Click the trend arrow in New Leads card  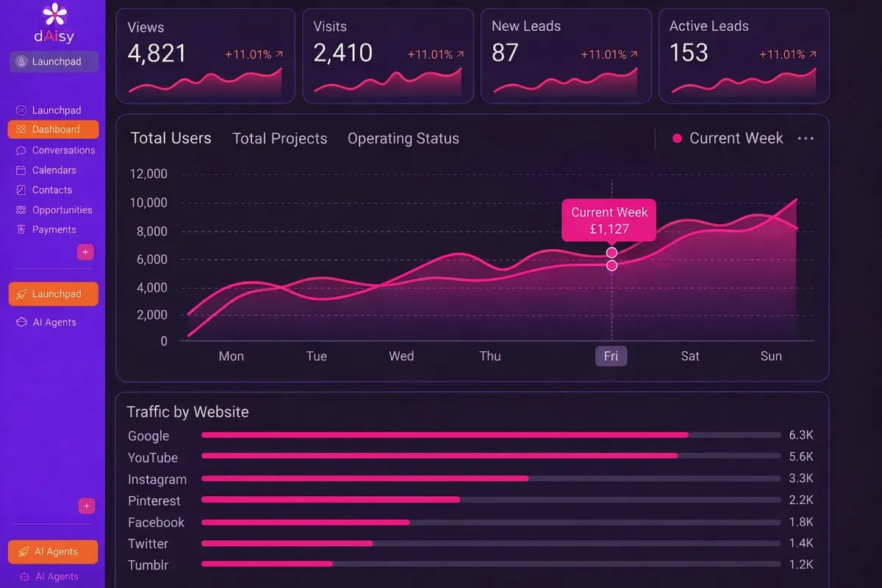(634, 54)
